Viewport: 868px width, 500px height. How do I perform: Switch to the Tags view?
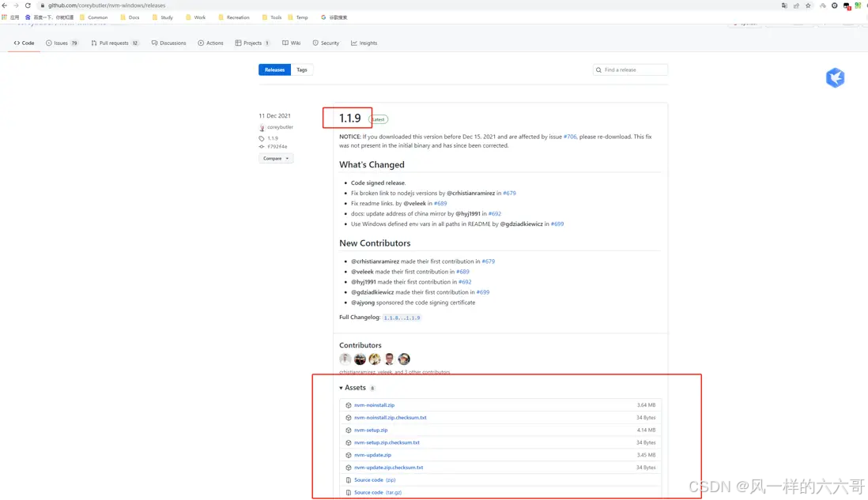coord(302,70)
